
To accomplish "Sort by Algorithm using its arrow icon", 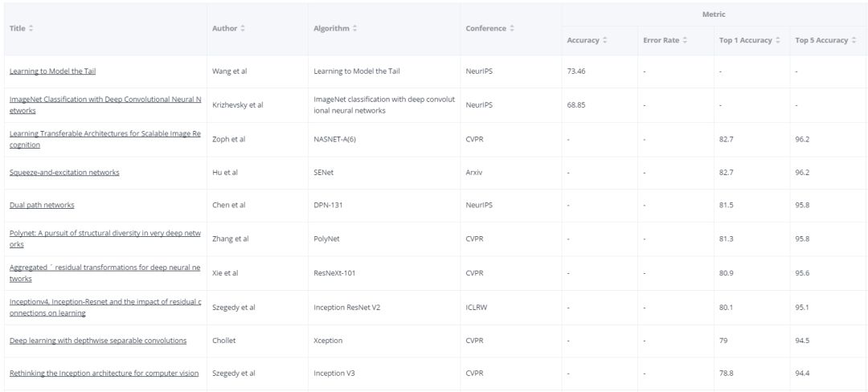I will click(355, 29).
